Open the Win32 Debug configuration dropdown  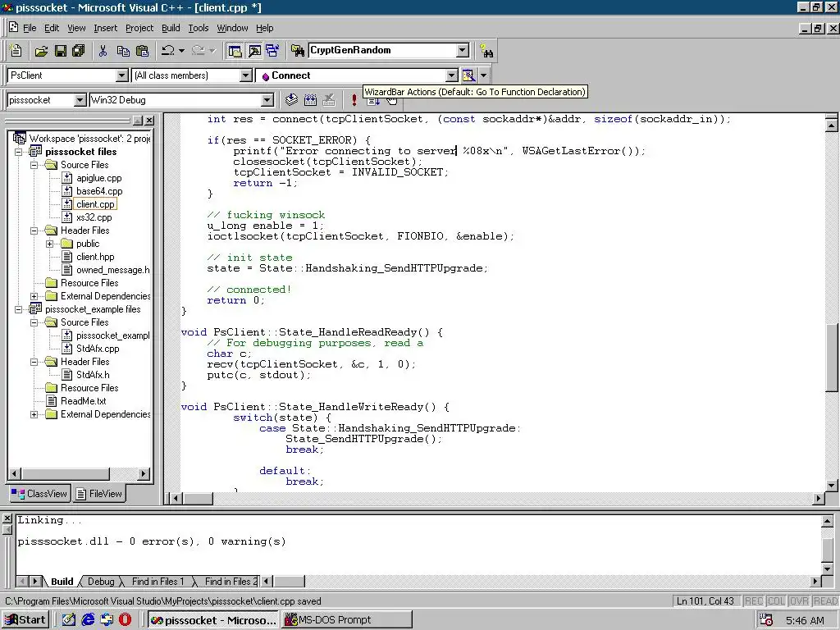click(x=267, y=99)
